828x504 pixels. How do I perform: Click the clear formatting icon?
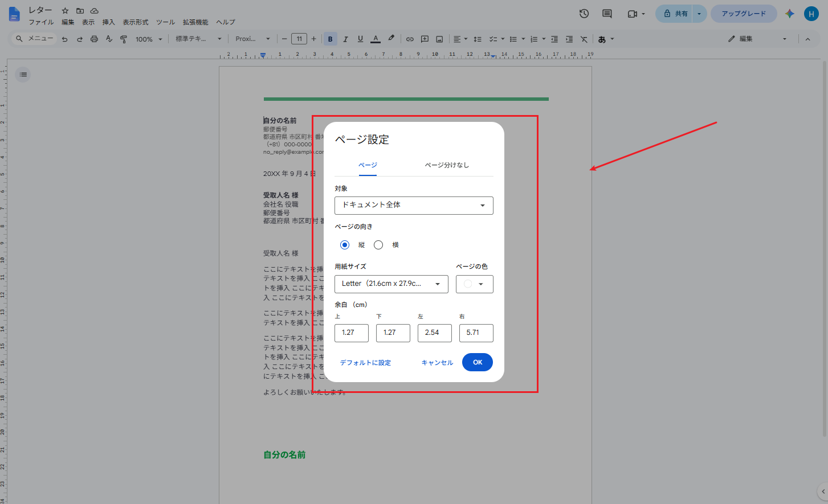tap(584, 39)
